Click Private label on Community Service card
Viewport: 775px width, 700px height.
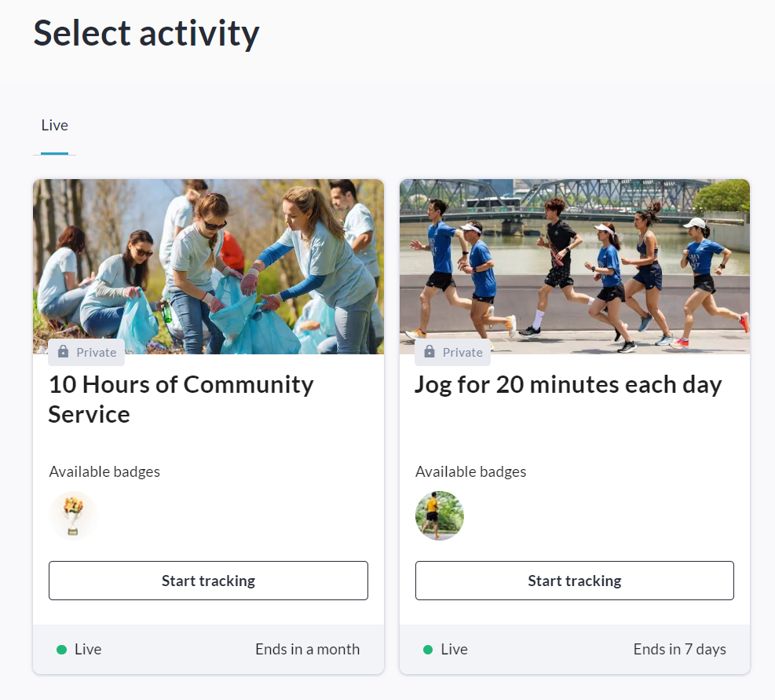[96, 353]
